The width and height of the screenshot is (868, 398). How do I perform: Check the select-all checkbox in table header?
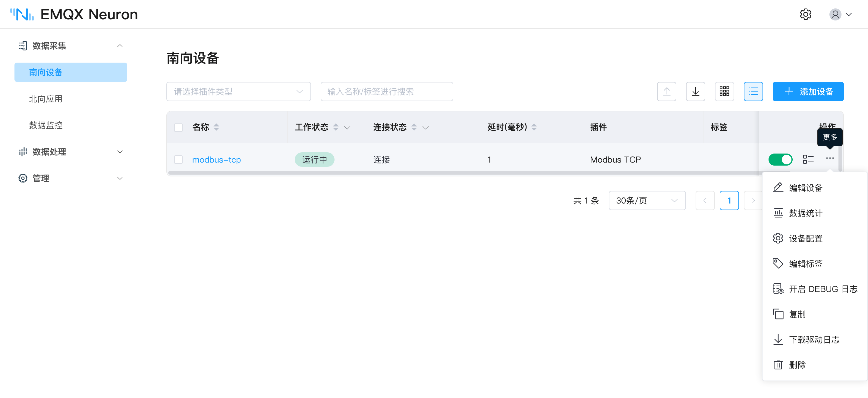178,127
